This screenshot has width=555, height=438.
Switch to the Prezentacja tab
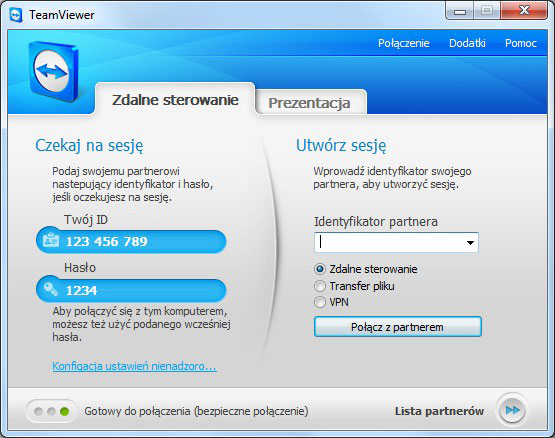click(310, 102)
